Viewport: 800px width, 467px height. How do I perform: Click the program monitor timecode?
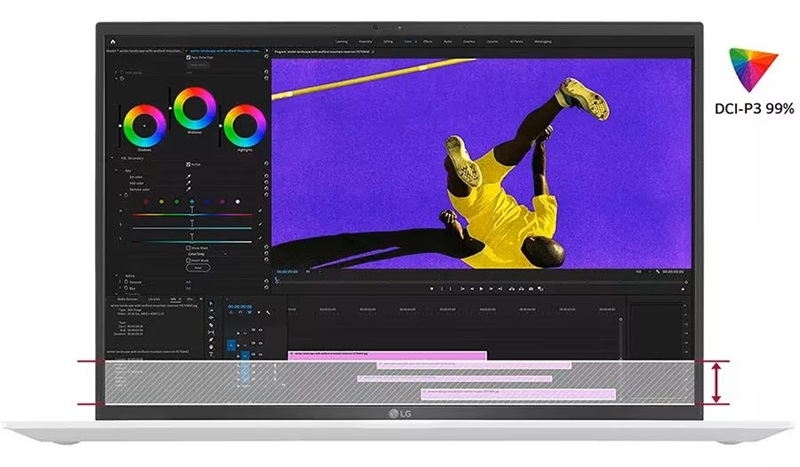tap(287, 272)
